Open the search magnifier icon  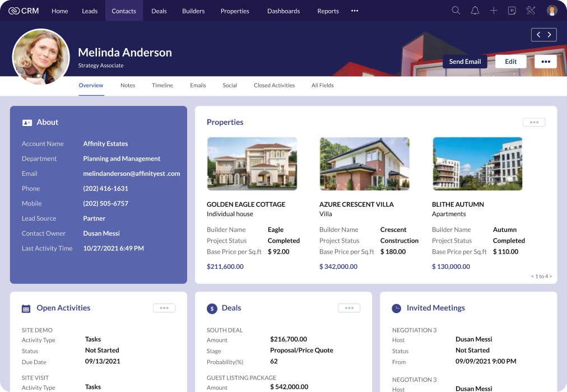(456, 11)
